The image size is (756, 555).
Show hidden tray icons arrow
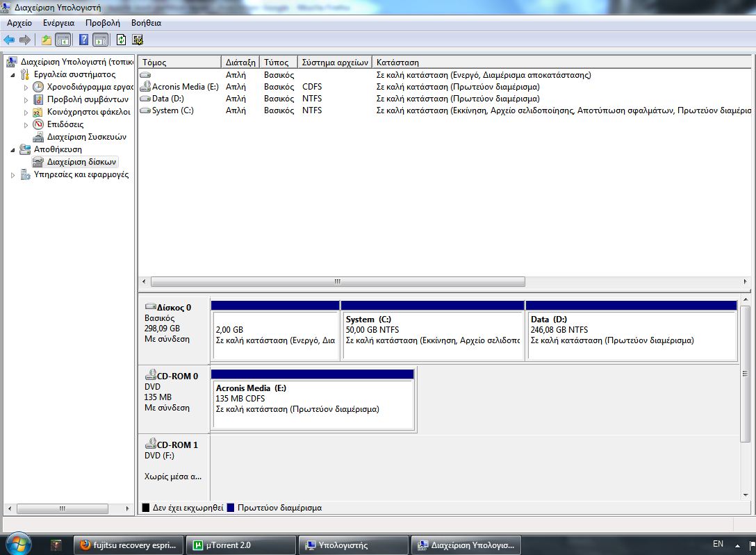[x=737, y=545]
